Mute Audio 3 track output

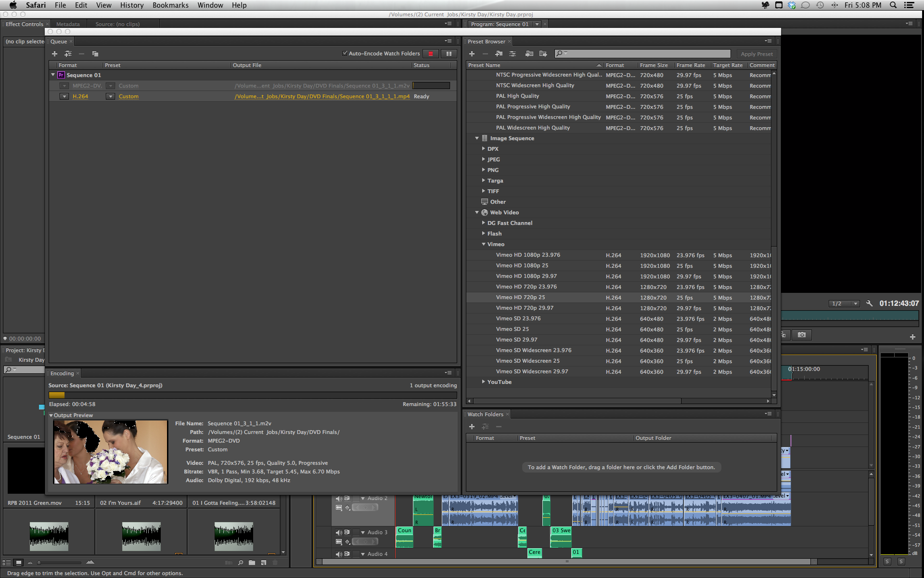pyautogui.click(x=338, y=532)
